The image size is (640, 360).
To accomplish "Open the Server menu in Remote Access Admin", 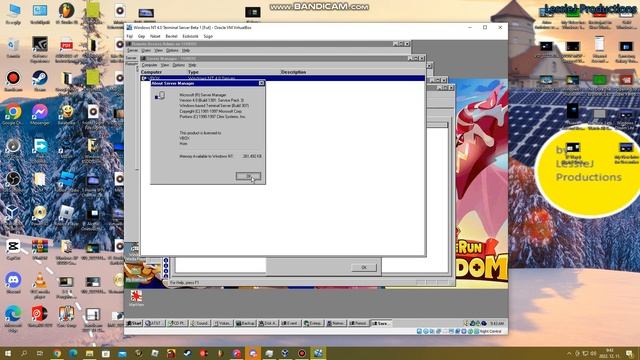I will 132,50.
